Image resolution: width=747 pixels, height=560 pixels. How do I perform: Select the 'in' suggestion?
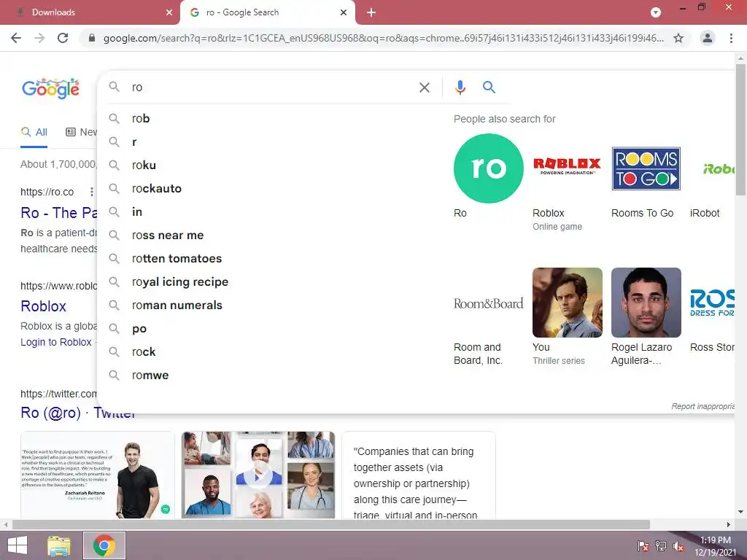pos(271,212)
